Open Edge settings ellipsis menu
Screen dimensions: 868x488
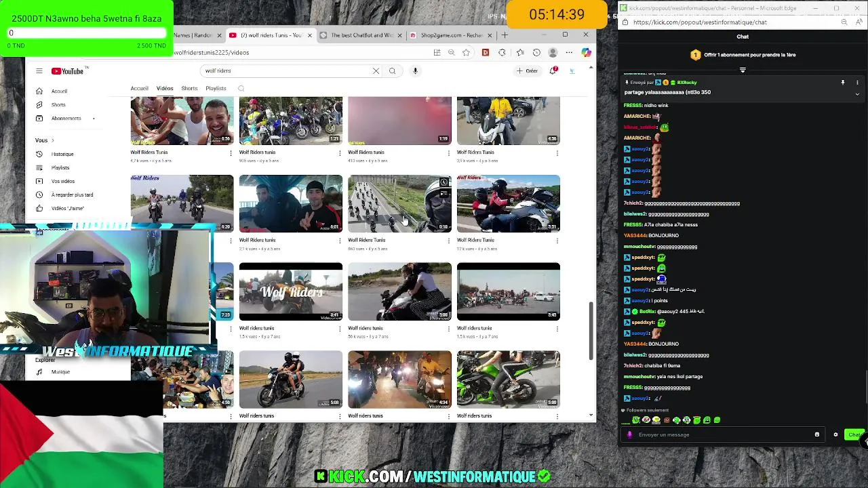(569, 52)
